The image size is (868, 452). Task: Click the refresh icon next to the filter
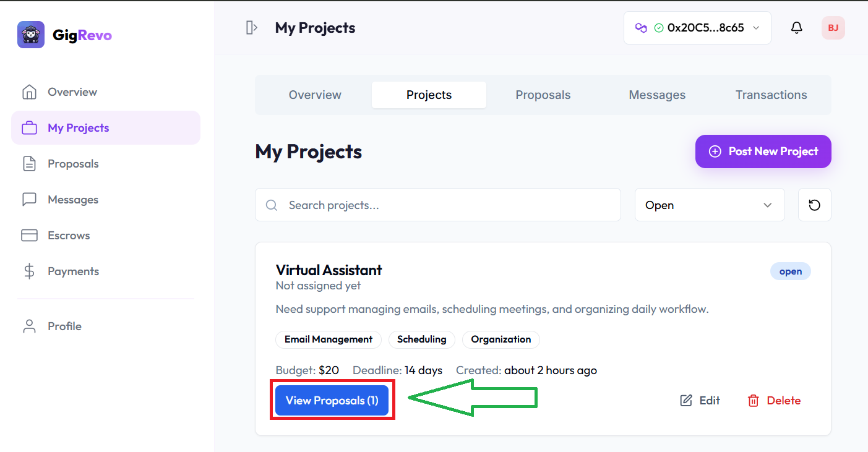point(814,205)
